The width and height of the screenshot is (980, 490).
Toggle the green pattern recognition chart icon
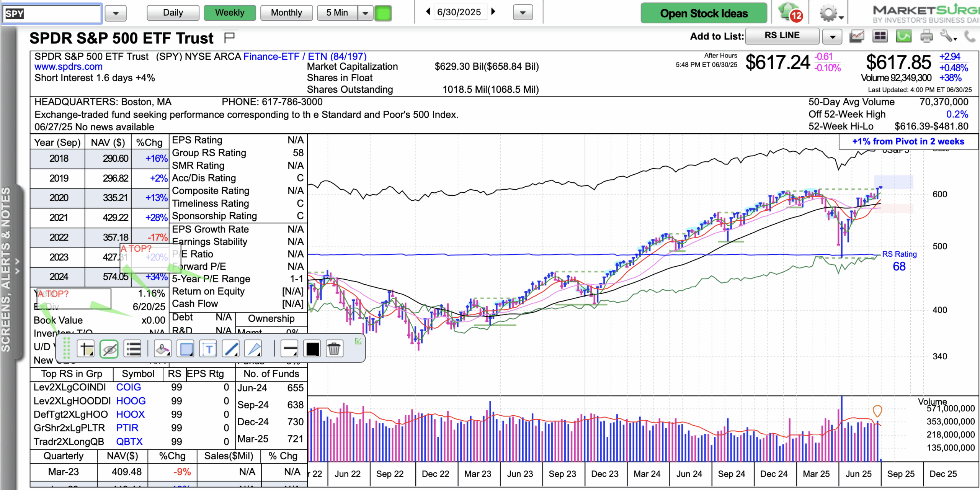tap(903, 36)
